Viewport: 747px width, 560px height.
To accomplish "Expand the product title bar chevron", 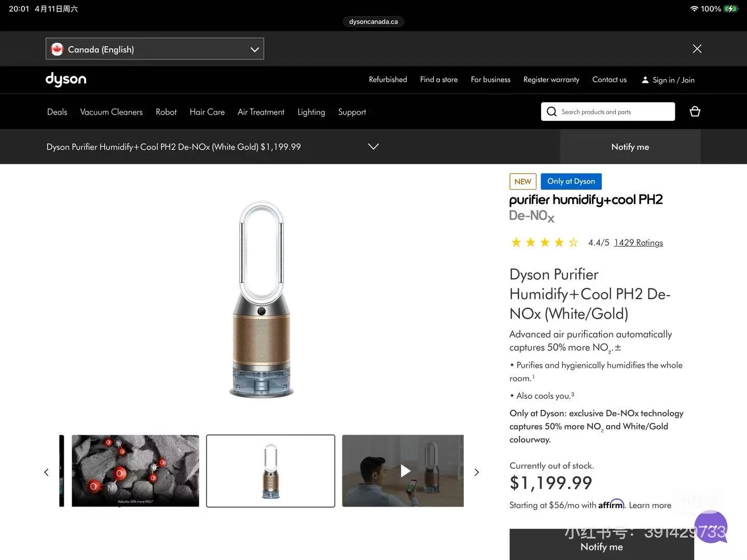I will 373,147.
